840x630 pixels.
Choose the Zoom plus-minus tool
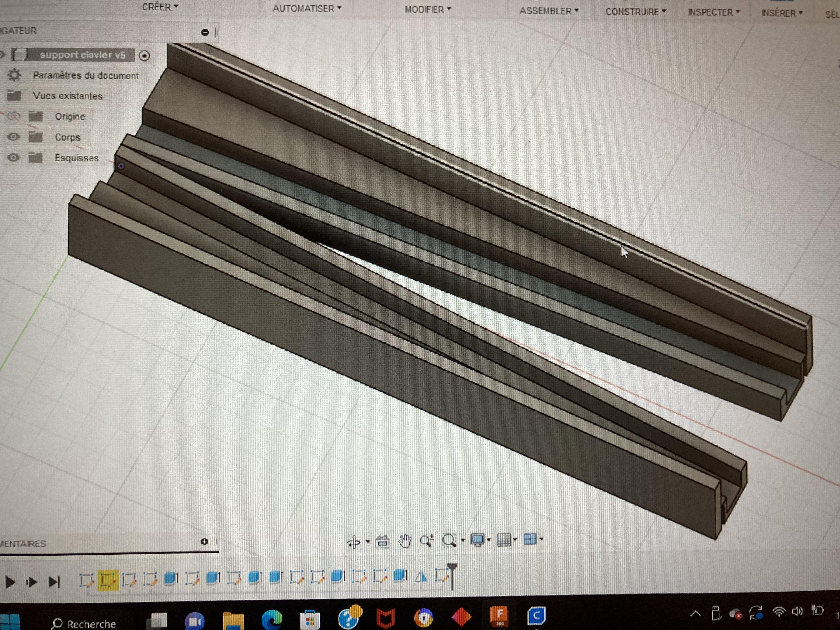click(427, 540)
